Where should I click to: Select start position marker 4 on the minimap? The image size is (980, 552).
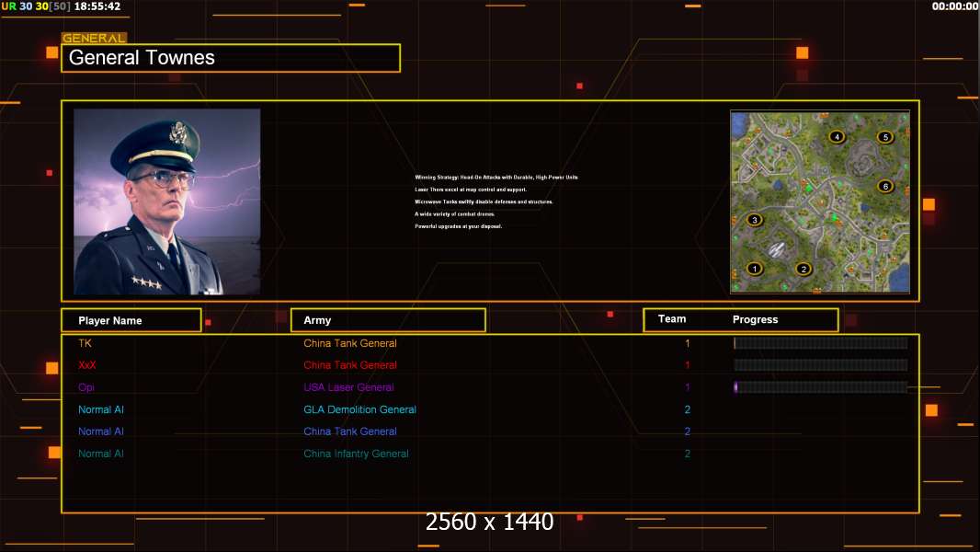click(x=837, y=137)
